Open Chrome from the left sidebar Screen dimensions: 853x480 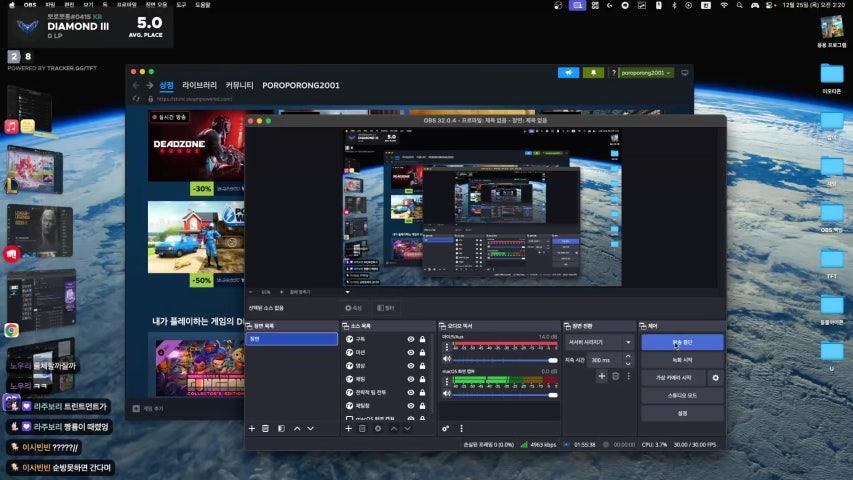(12, 330)
